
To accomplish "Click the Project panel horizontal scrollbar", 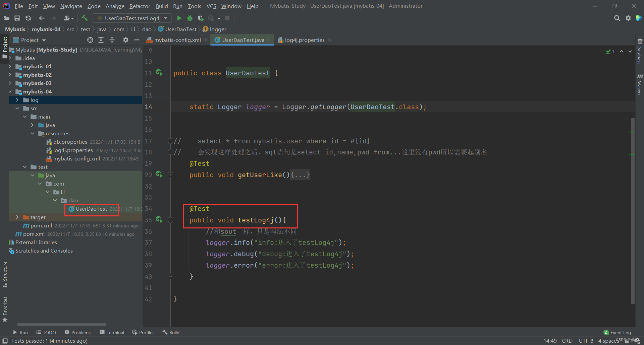I will pos(62,325).
